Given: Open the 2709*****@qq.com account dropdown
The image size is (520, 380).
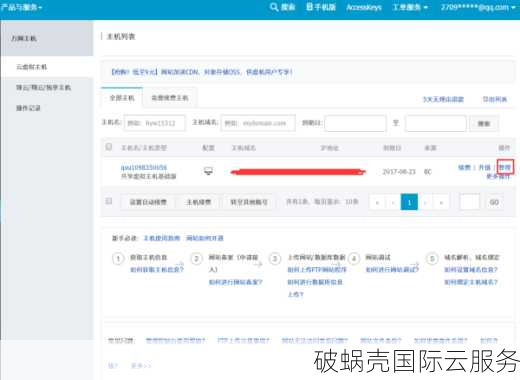Looking at the screenshot, I should click(478, 7).
